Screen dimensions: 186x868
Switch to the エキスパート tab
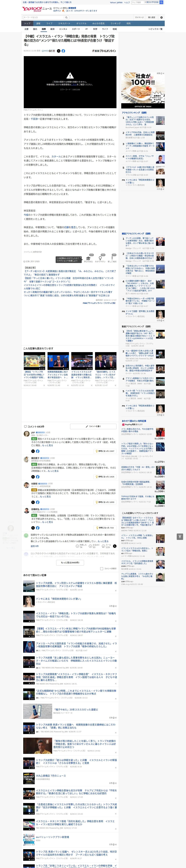click(x=64, y=24)
